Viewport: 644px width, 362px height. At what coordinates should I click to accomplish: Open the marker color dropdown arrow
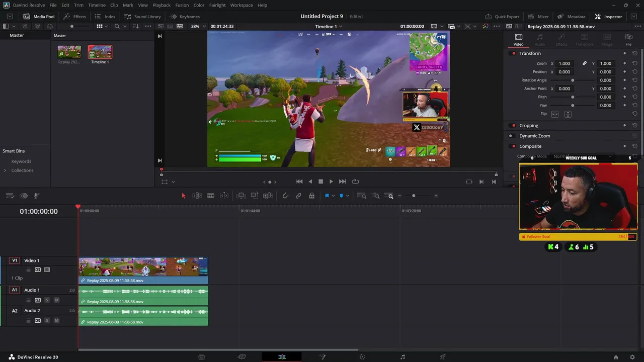click(x=347, y=196)
